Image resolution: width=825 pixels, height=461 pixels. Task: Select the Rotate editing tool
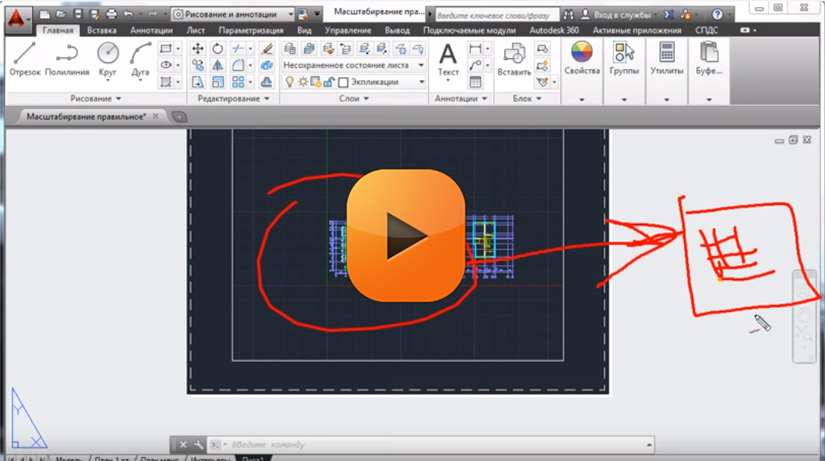(x=217, y=49)
